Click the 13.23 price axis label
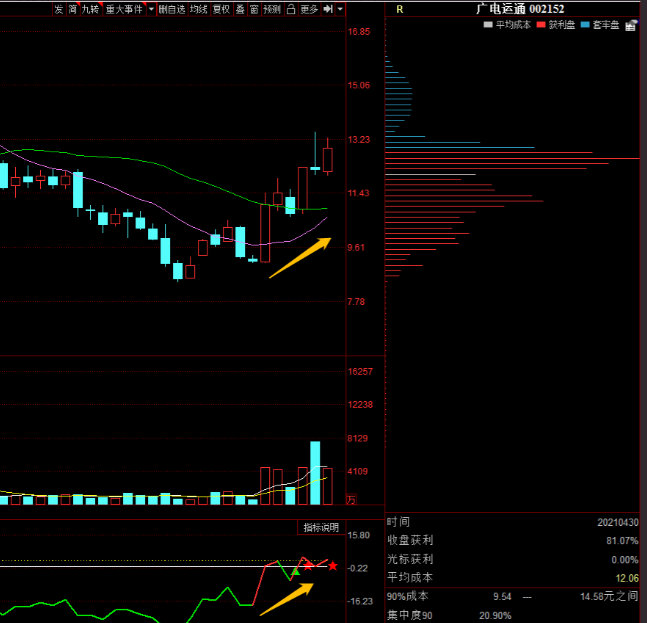The width and height of the screenshot is (647, 623). click(x=359, y=139)
